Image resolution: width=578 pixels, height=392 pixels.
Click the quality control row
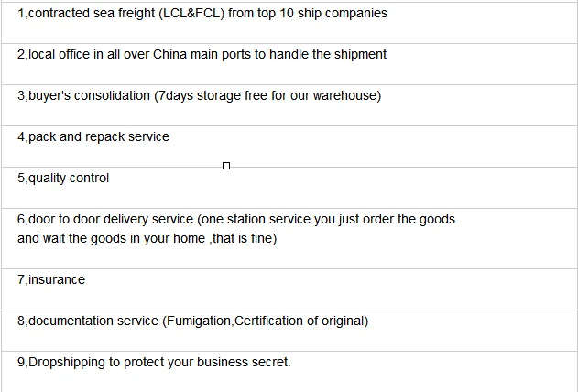click(63, 178)
